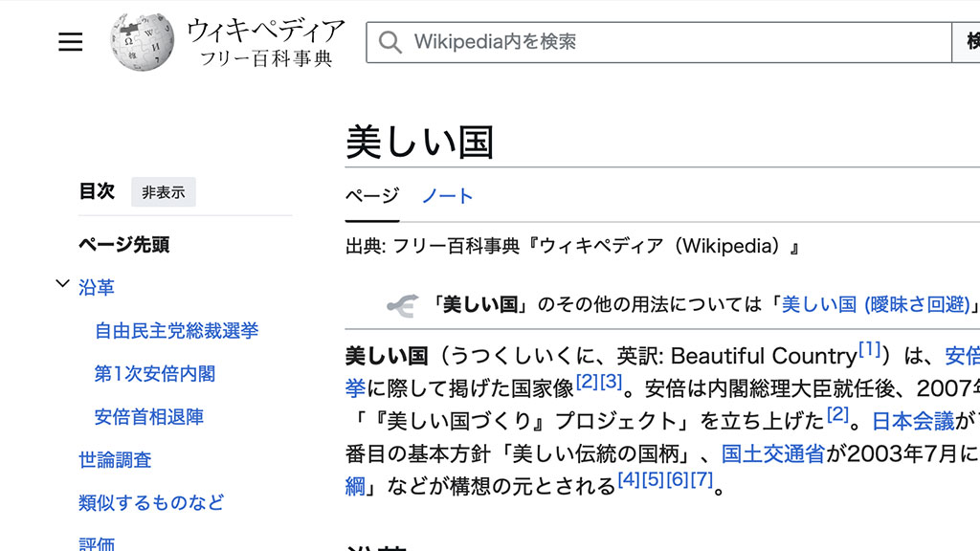Select the ページ tab
The width and height of the screenshot is (980, 551).
tap(372, 196)
